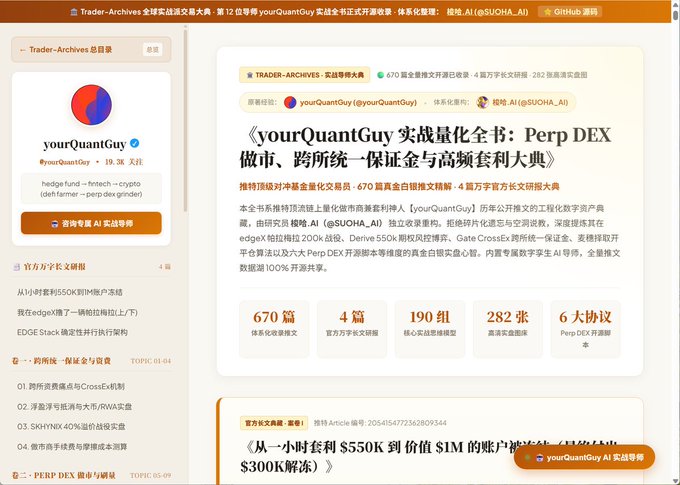The width and height of the screenshot is (680, 485).
Task: Open 04. 做市商手续费与摩擦成本测算
Action: [x=72, y=446]
